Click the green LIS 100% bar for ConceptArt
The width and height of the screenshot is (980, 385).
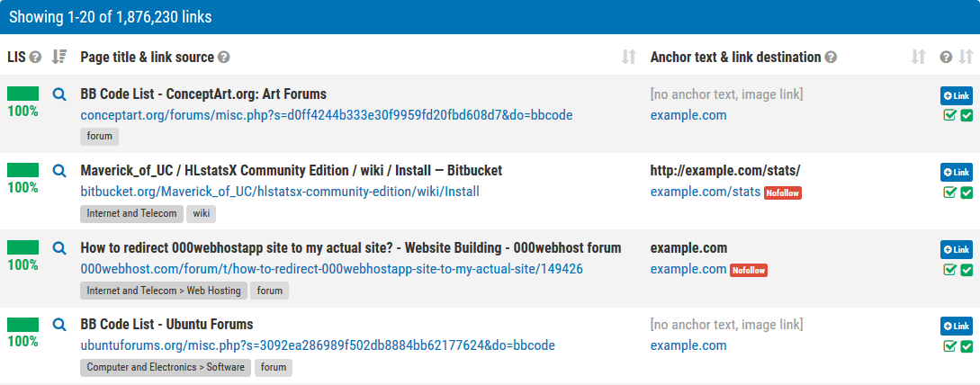pyautogui.click(x=22, y=93)
